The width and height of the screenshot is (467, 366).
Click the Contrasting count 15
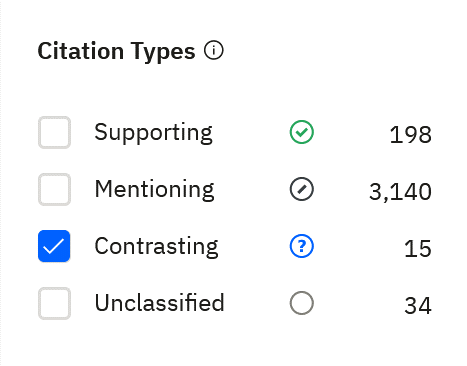[418, 249]
